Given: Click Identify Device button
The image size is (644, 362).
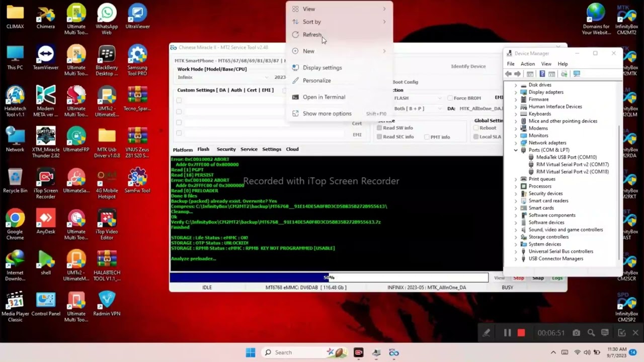Looking at the screenshot, I should tap(468, 66).
